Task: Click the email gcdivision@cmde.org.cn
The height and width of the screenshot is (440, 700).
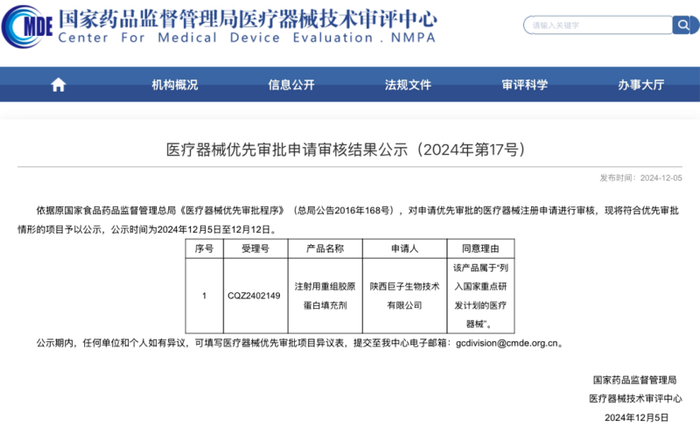Action: click(x=507, y=343)
